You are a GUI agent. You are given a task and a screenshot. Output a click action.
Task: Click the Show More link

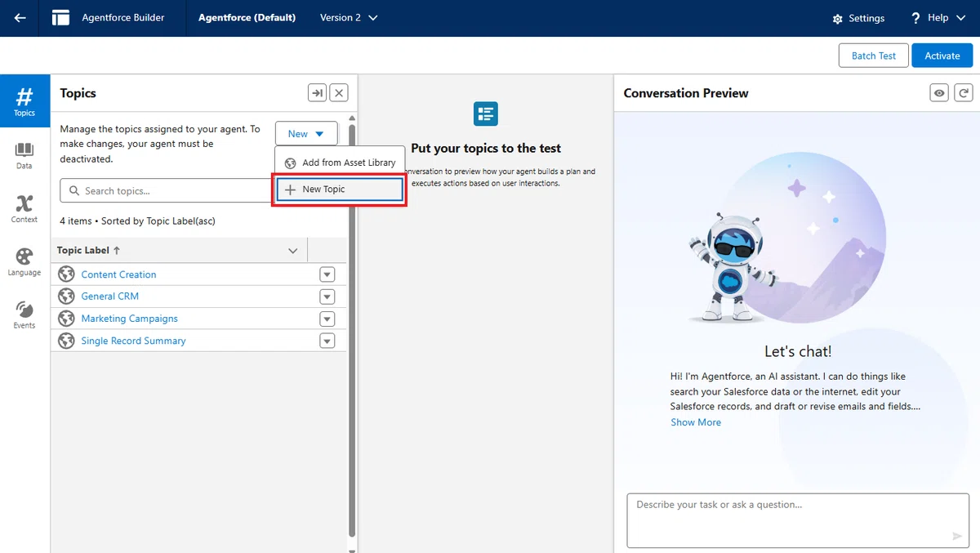pos(696,422)
